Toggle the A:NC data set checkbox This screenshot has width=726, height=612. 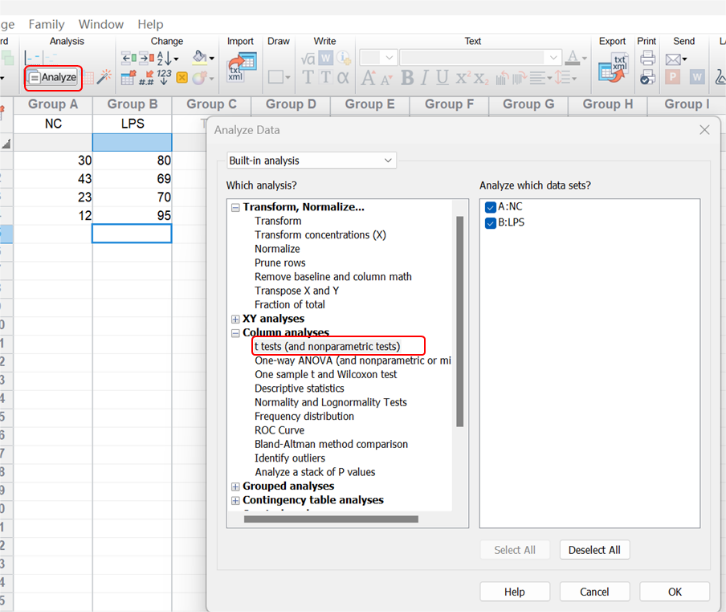point(490,207)
